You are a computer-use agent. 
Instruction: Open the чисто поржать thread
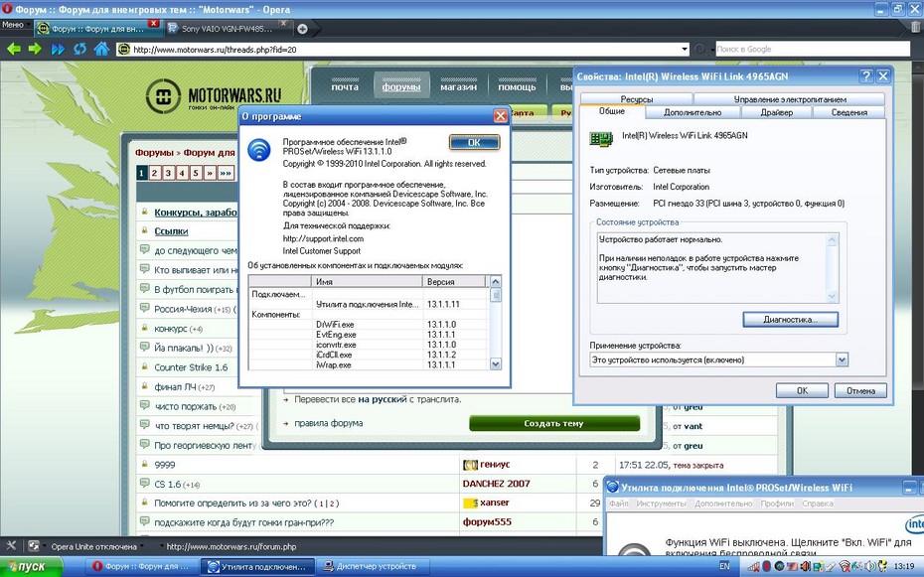[x=186, y=407]
